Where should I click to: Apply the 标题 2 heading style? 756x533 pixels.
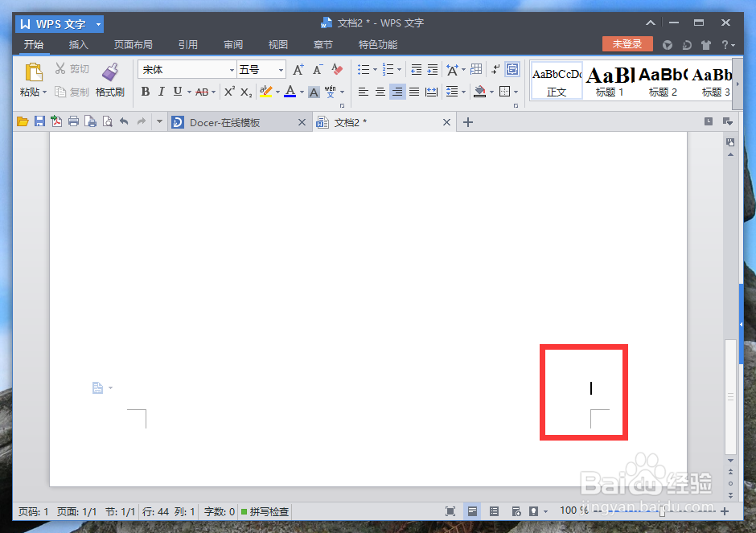663,80
